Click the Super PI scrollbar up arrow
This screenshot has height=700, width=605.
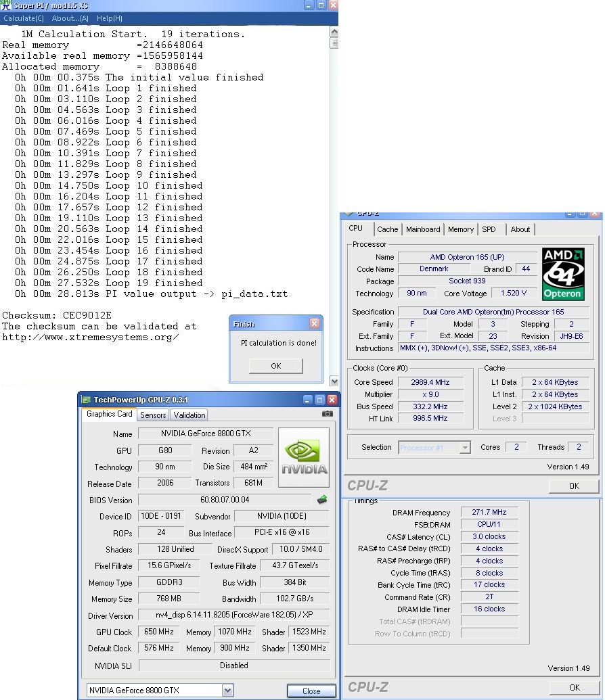tap(334, 32)
